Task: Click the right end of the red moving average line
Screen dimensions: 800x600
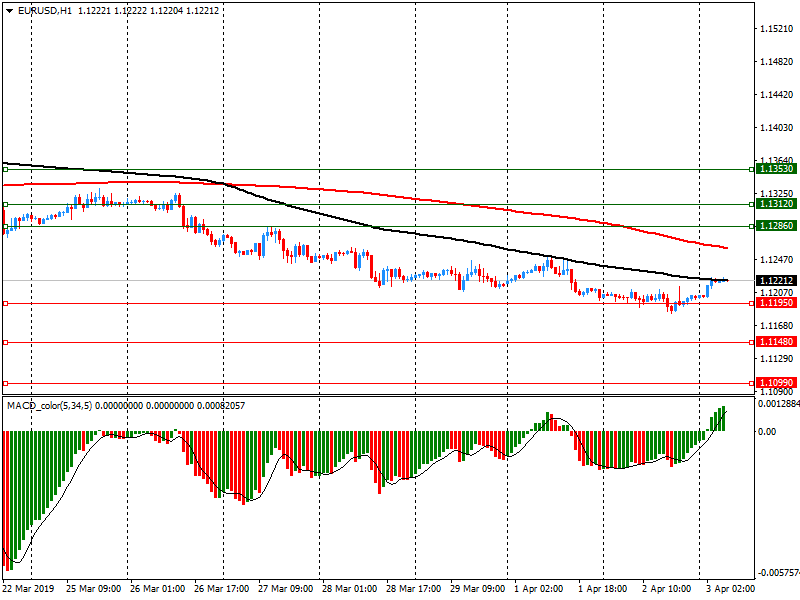Action: click(x=725, y=247)
